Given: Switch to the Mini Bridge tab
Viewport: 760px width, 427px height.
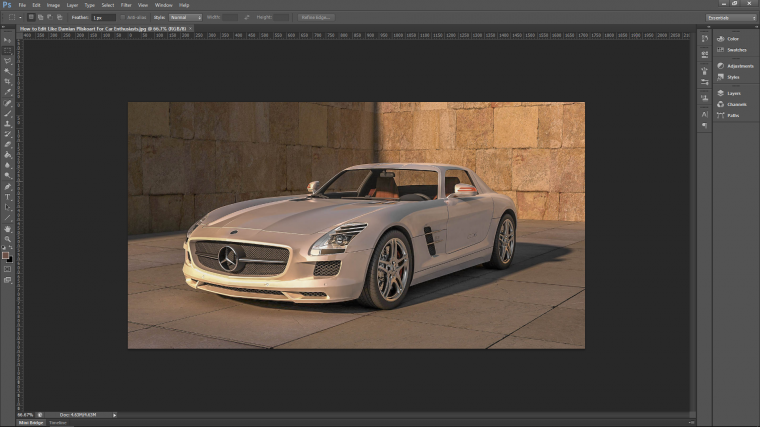Looking at the screenshot, I should point(31,423).
